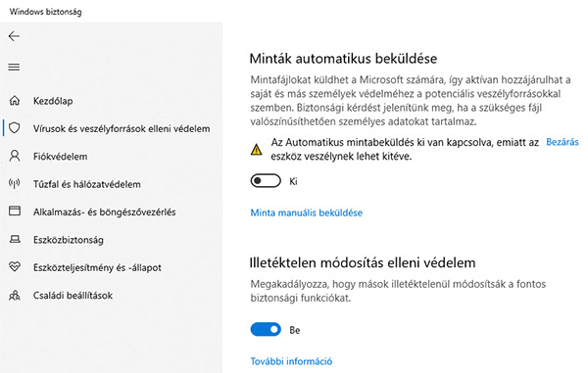This screenshot has height=373, width=588.
Task: Select the shield virus protection icon
Action: point(15,128)
